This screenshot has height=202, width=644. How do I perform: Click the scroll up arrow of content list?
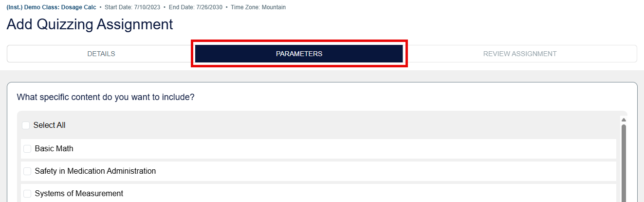[x=624, y=120]
